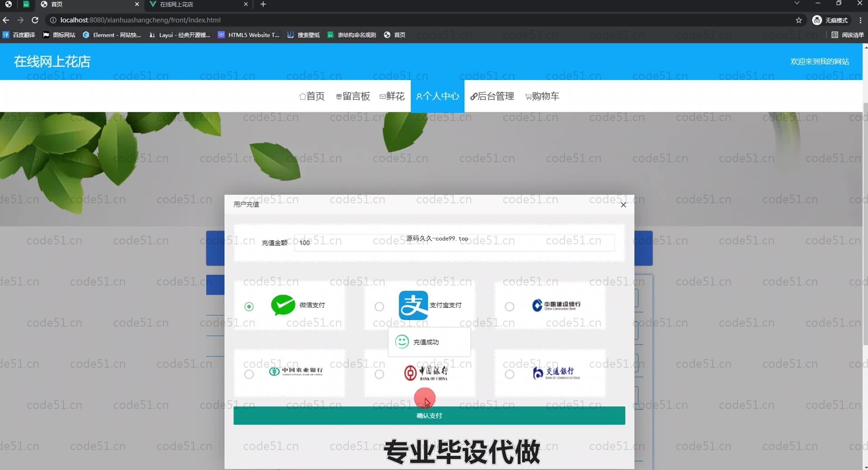Open the Element bookmark
The image size is (868, 470).
pyautogui.click(x=112, y=35)
